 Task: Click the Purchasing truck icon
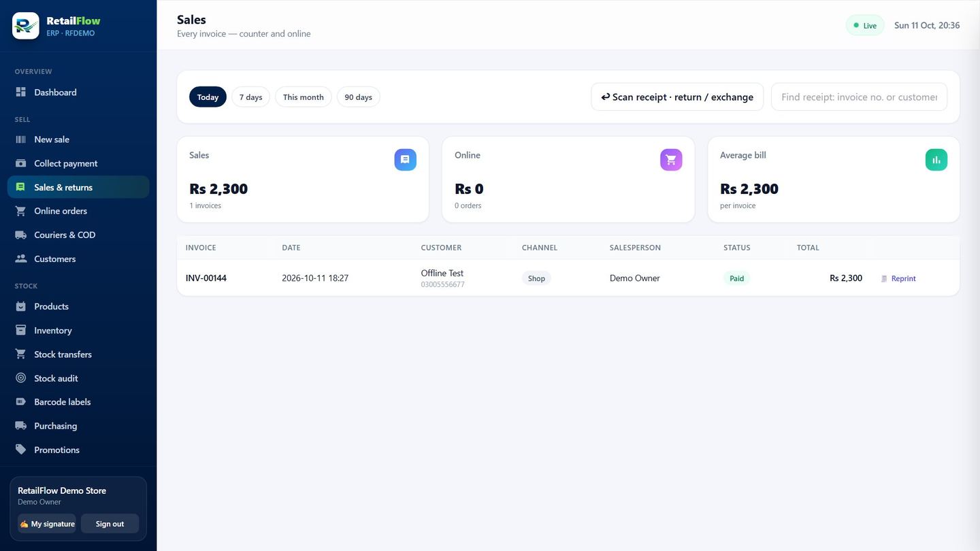21,426
